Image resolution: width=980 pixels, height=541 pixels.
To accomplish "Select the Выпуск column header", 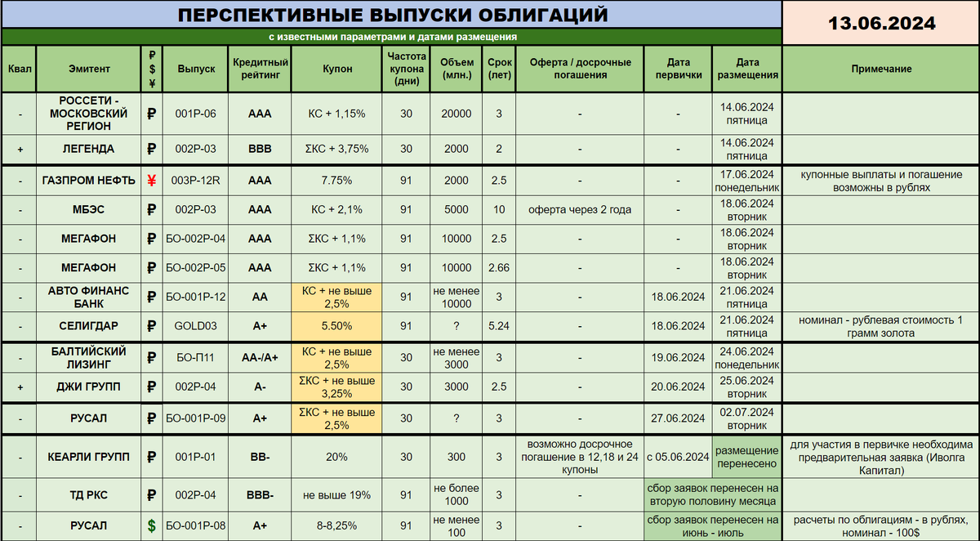I will tap(196, 69).
